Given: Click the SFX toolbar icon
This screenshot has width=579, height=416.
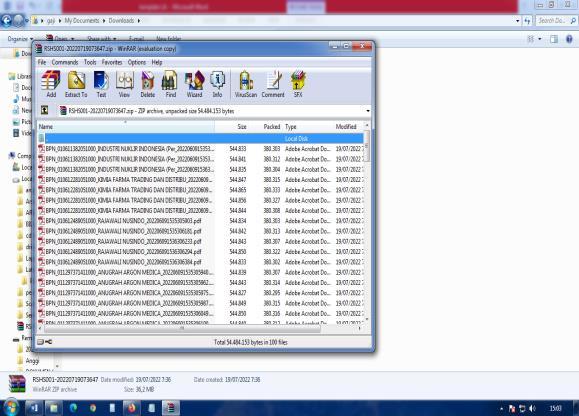Looking at the screenshot, I should coord(298,84).
